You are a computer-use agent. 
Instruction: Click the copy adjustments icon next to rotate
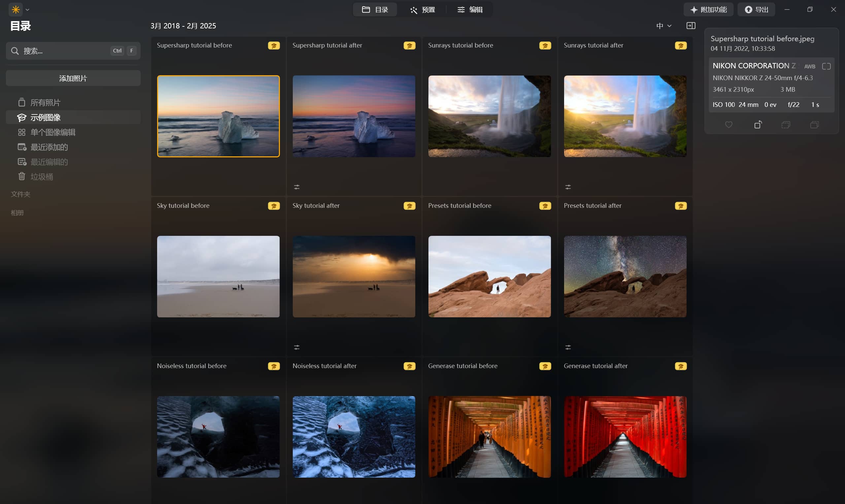point(786,125)
